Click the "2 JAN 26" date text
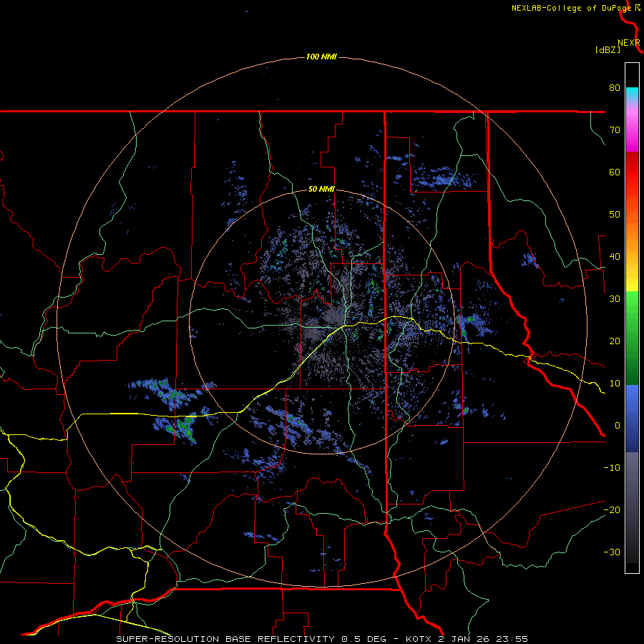The image size is (644, 644). coord(465,639)
